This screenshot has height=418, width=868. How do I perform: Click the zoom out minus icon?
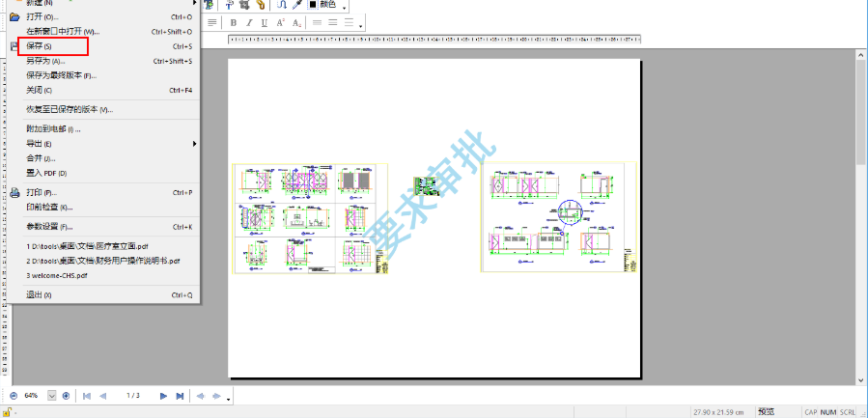[x=14, y=396]
